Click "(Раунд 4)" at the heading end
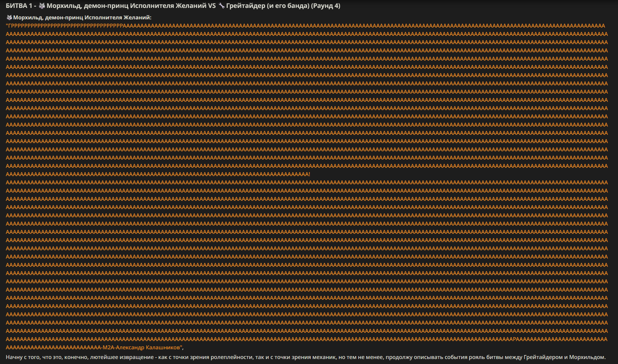The image size is (618, 364). [326, 6]
